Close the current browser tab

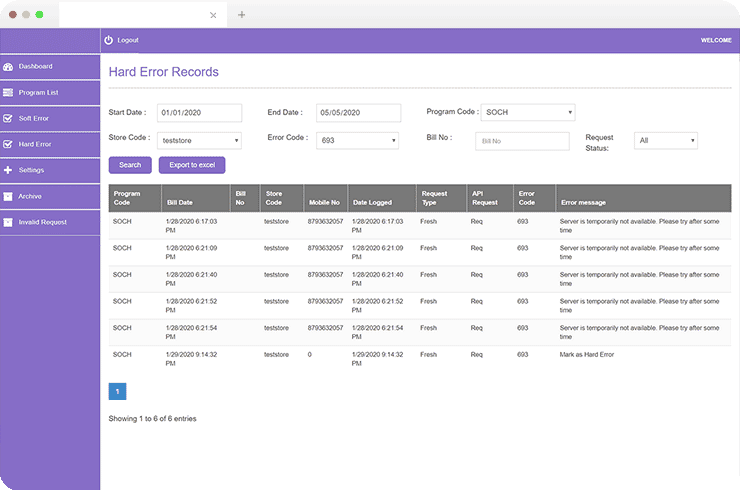213,15
